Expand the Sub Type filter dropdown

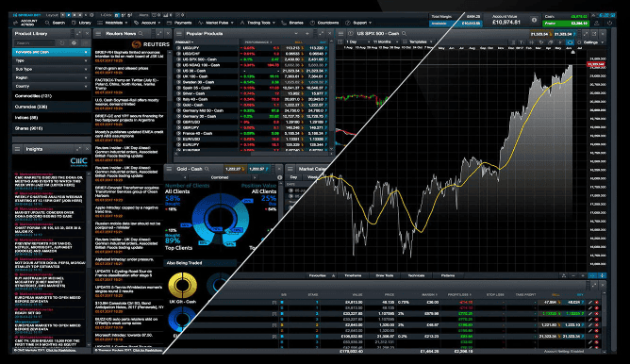pyautogui.click(x=51, y=69)
